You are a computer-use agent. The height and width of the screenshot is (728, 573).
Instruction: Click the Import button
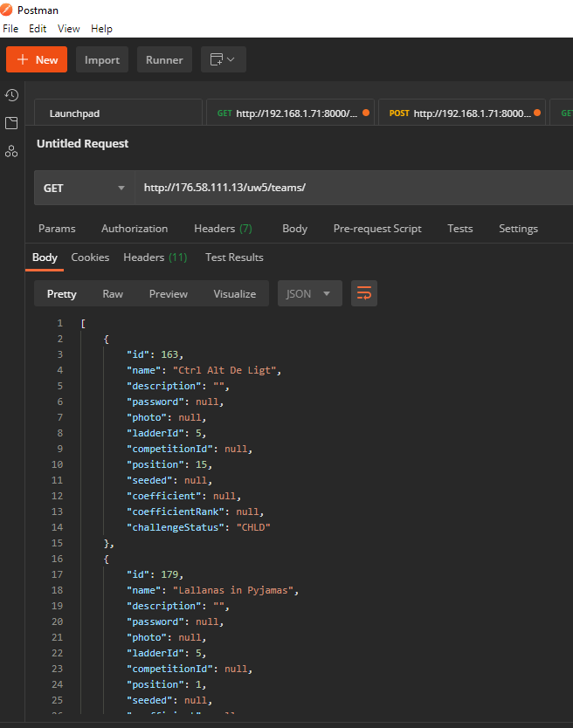click(x=102, y=59)
